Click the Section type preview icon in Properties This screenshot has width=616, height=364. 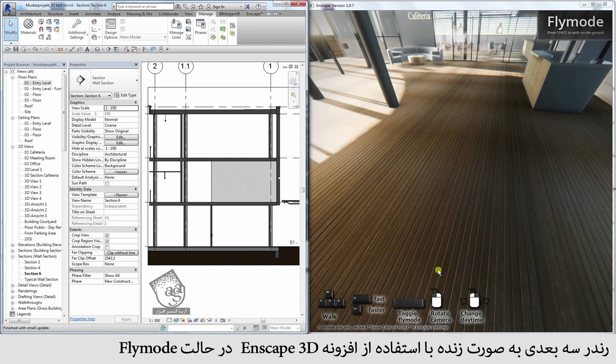pyautogui.click(x=81, y=80)
